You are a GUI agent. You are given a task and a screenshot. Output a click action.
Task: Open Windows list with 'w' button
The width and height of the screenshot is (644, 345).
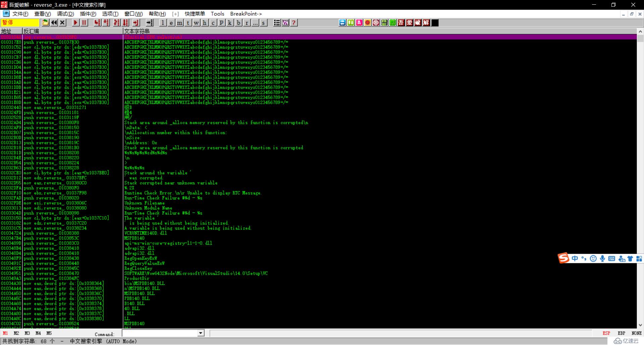tap(197, 22)
